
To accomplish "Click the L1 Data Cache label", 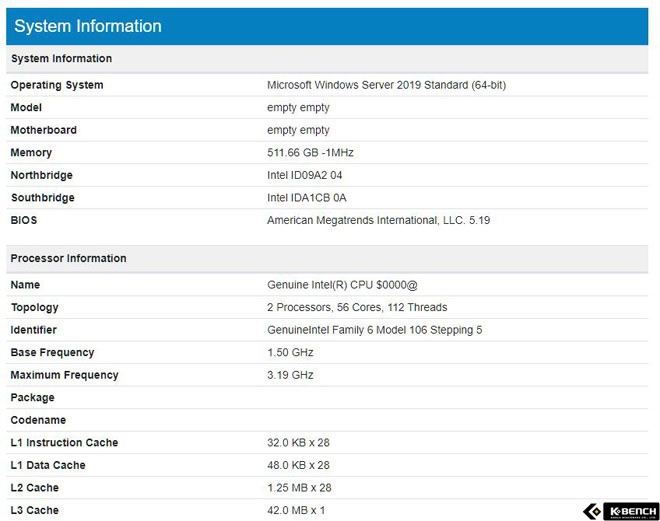I will point(48,465).
